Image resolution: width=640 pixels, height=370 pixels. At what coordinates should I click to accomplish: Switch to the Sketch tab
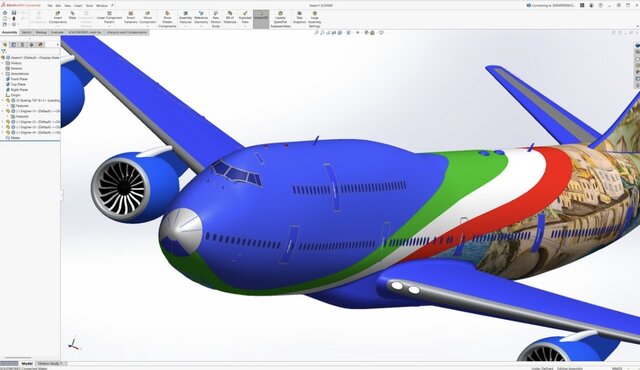point(26,32)
